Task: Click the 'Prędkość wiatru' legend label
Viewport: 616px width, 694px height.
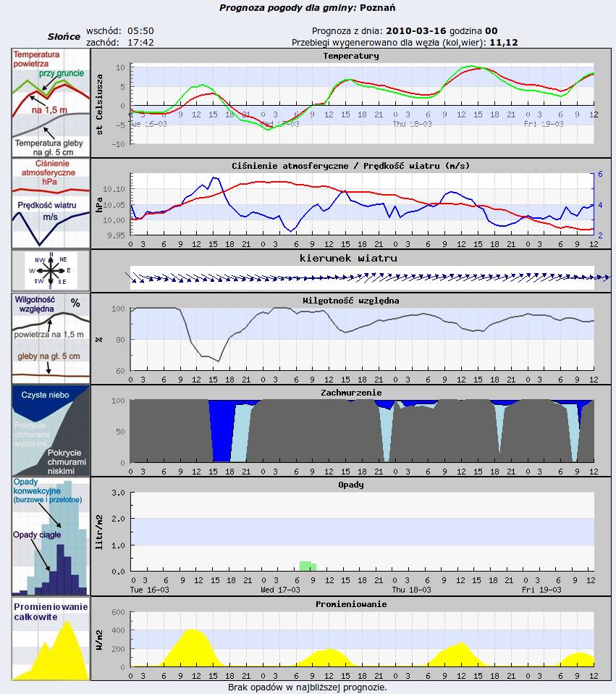Action: click(47, 205)
